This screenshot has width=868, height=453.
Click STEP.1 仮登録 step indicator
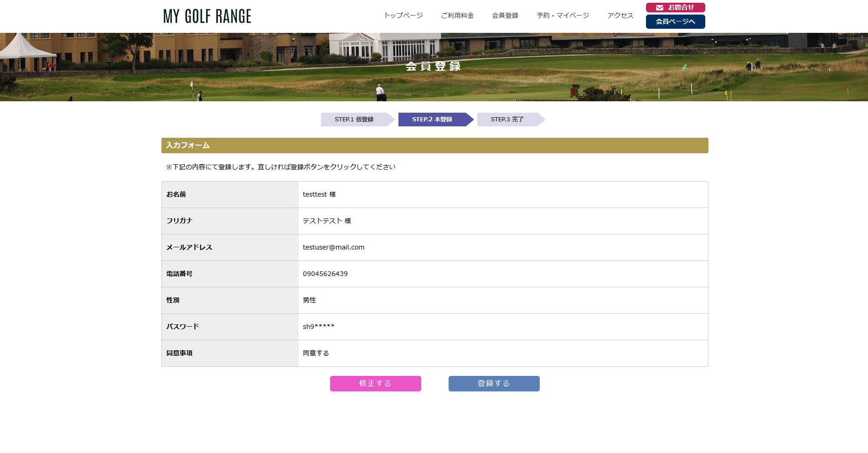point(354,120)
